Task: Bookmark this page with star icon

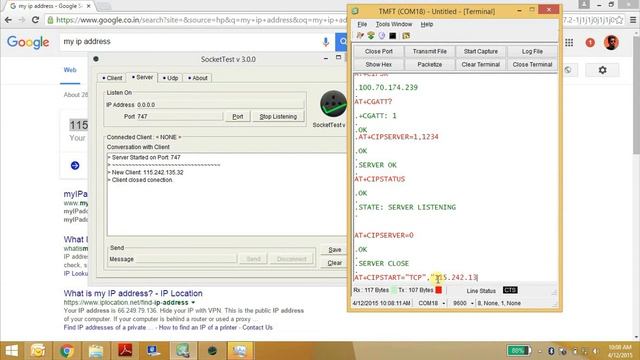Action: 619,20
